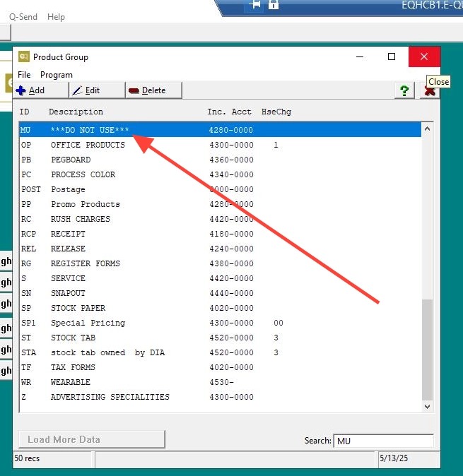
Task: Select the REL RELEASE row
Action: point(221,249)
